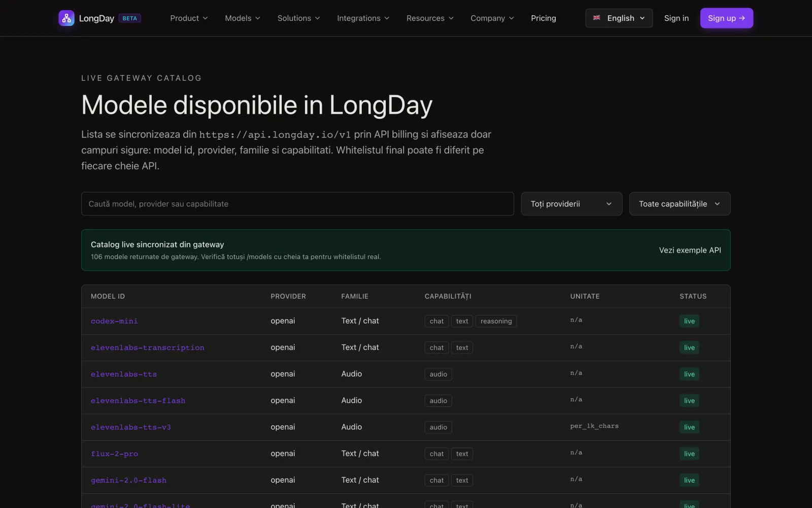This screenshot has height=508, width=812.
Task: Click the PROVIDER column header
Action: (x=288, y=296)
